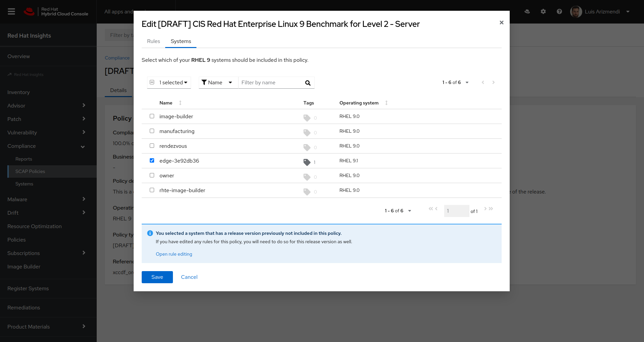Open the '1 selected' bulk selection dropdown
The height and width of the screenshot is (342, 644).
[173, 83]
